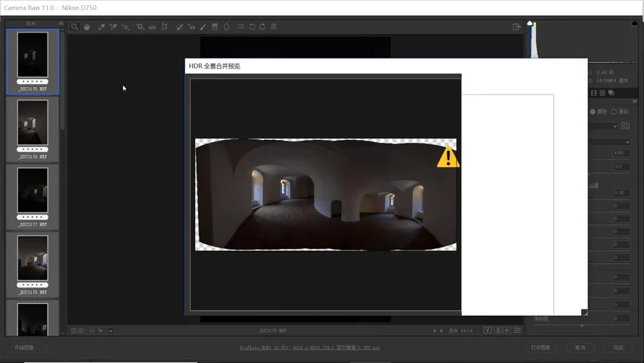
Task: Choose the Transform tool
Action: pos(164,26)
